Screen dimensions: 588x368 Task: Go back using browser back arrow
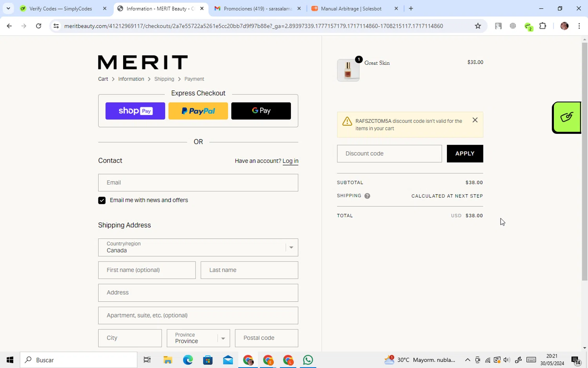[9, 26]
